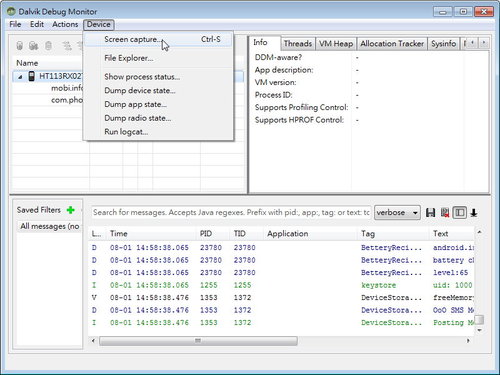500x375 pixels.
Task: Click the debug selected process toolbar icon
Action: tap(20, 46)
